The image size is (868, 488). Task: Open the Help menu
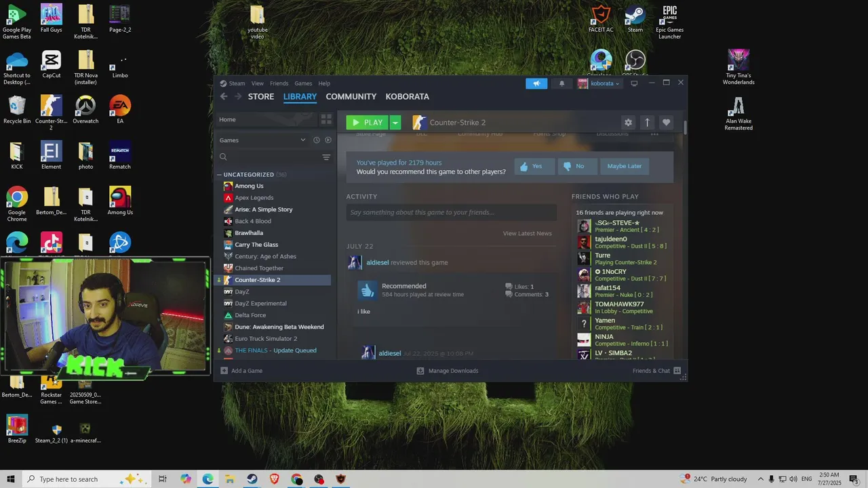point(324,83)
